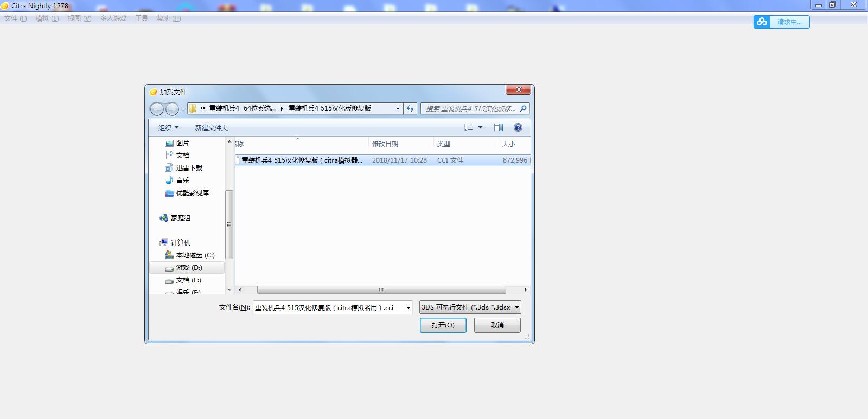The height and width of the screenshot is (419, 868).
Task: Open Citra 文件 (F) menu
Action: (x=16, y=18)
